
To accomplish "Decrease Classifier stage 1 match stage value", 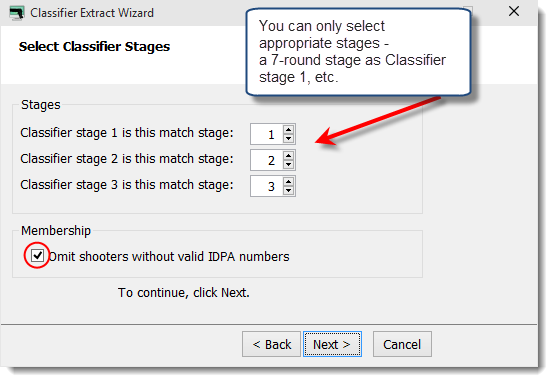I will point(288,138).
